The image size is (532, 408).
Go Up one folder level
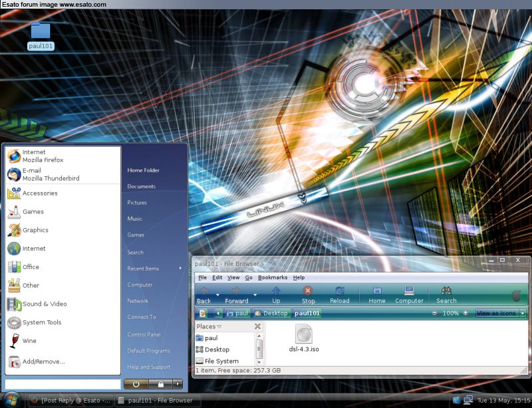tap(276, 295)
